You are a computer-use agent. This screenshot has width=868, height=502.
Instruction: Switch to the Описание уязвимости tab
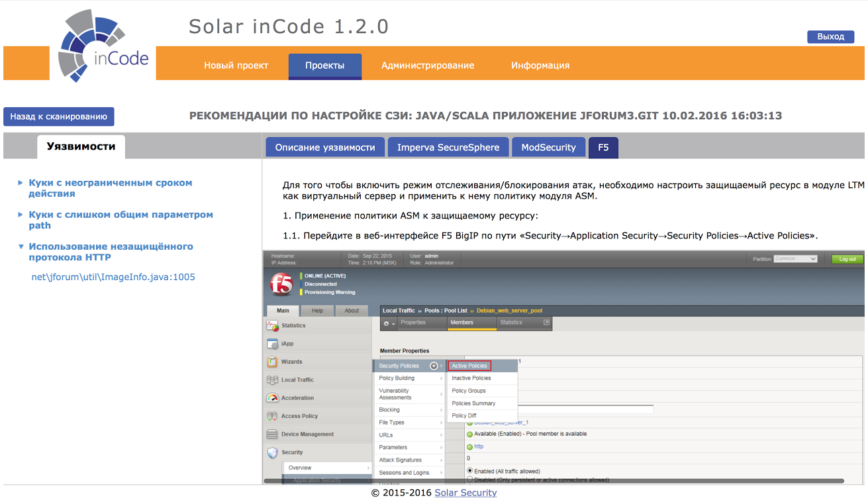(325, 148)
